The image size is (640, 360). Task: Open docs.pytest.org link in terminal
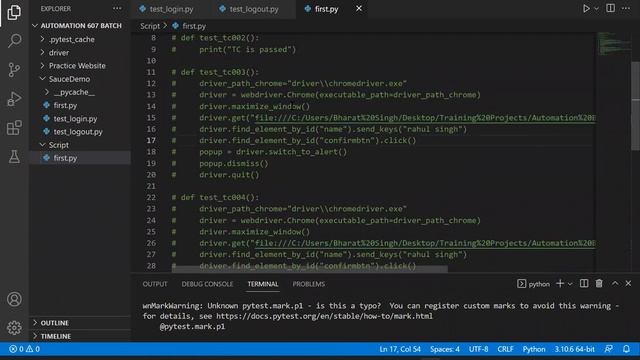[324, 316]
